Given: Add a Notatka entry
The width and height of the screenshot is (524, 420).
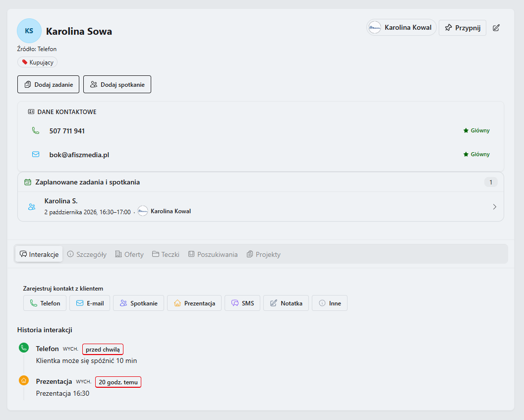Looking at the screenshot, I should (x=286, y=303).
